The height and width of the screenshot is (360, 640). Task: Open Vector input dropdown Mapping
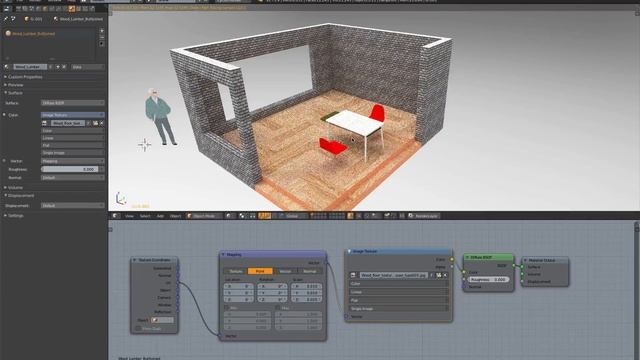coord(73,161)
